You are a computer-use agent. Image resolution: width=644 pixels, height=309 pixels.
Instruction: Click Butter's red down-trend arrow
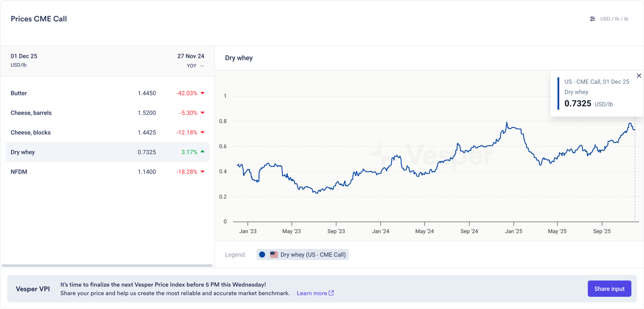pos(202,93)
